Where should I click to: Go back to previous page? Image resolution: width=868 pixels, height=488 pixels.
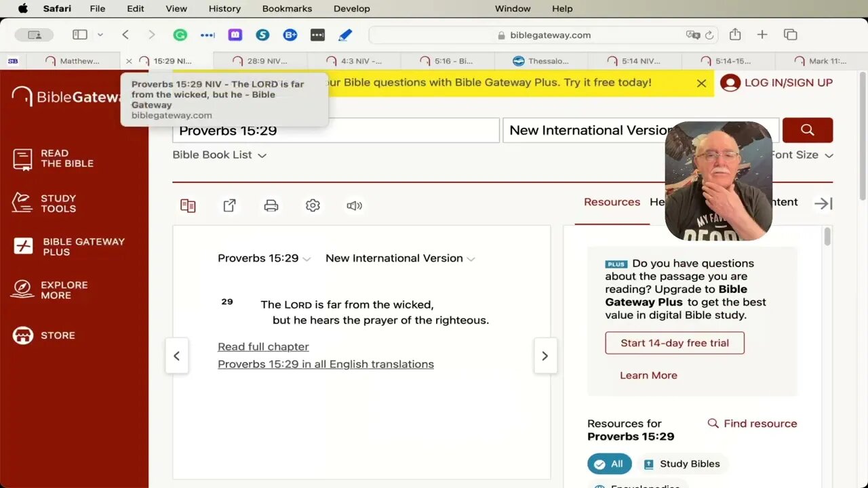(125, 35)
